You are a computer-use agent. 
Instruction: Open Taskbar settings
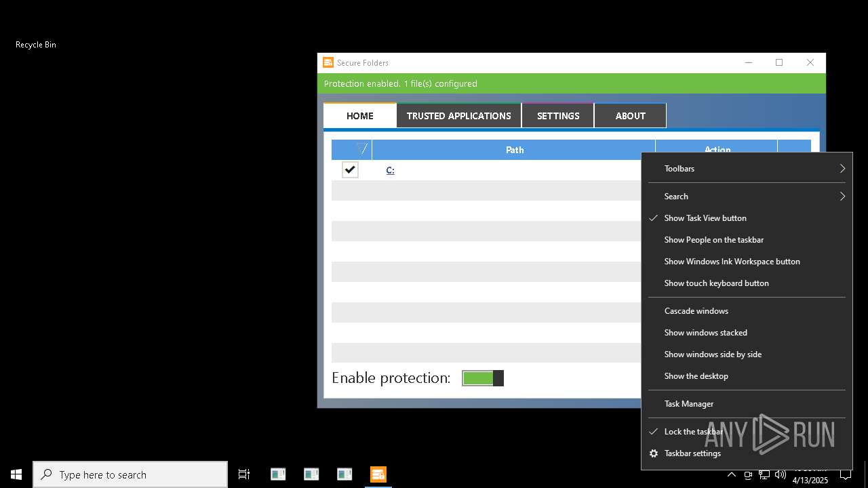(747, 453)
